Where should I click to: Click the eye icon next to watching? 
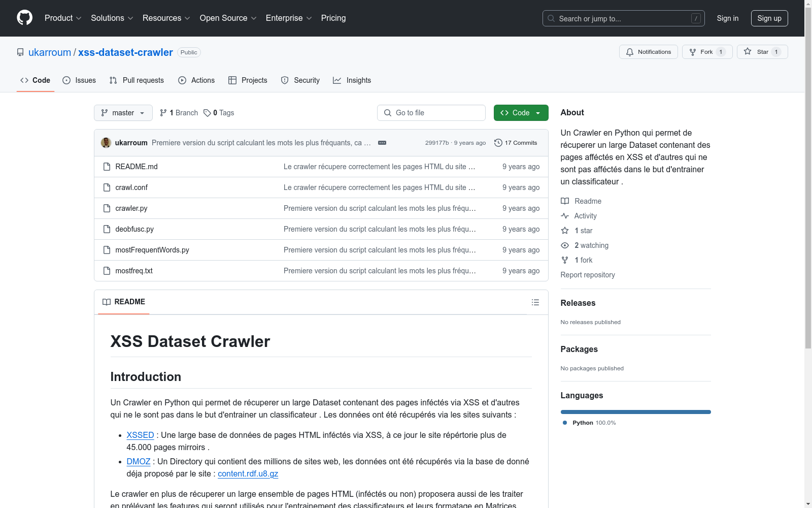tap(565, 245)
